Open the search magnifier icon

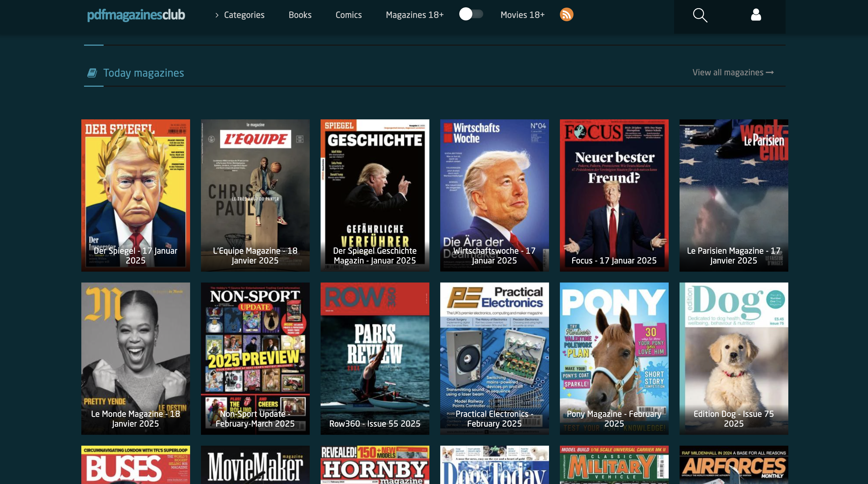click(x=700, y=15)
